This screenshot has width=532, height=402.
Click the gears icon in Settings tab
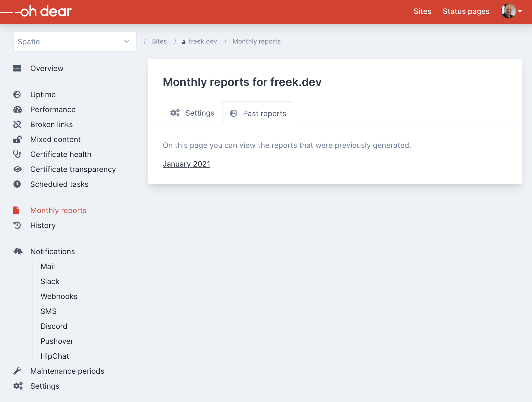[x=175, y=113]
